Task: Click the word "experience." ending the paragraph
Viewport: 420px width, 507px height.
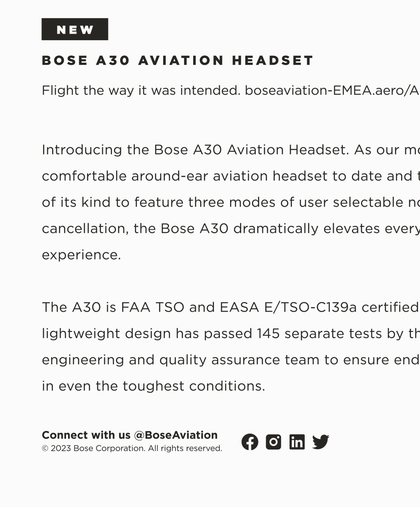Action: [81, 255]
